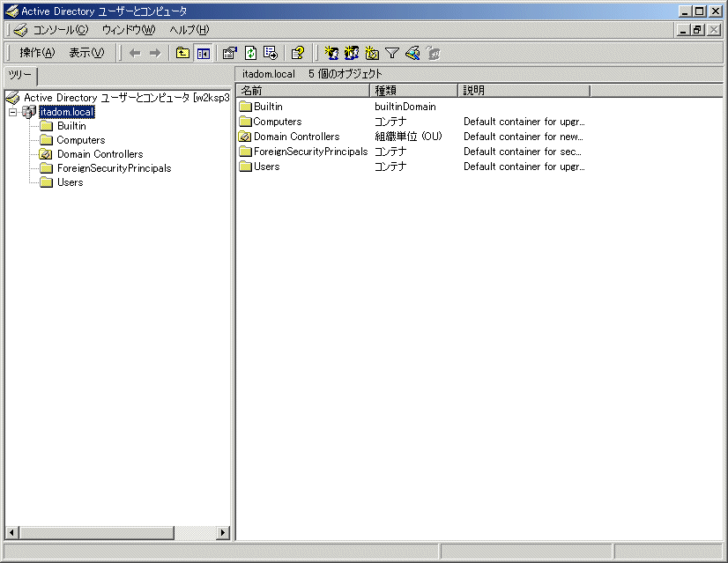Open the ヘルプ(H) menu
The height and width of the screenshot is (563, 728).
pos(189,30)
